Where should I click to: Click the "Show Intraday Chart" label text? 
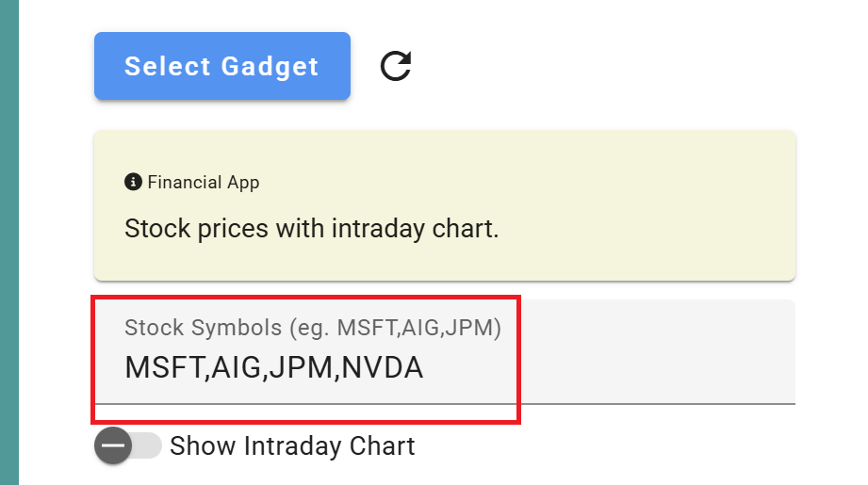tap(292, 445)
